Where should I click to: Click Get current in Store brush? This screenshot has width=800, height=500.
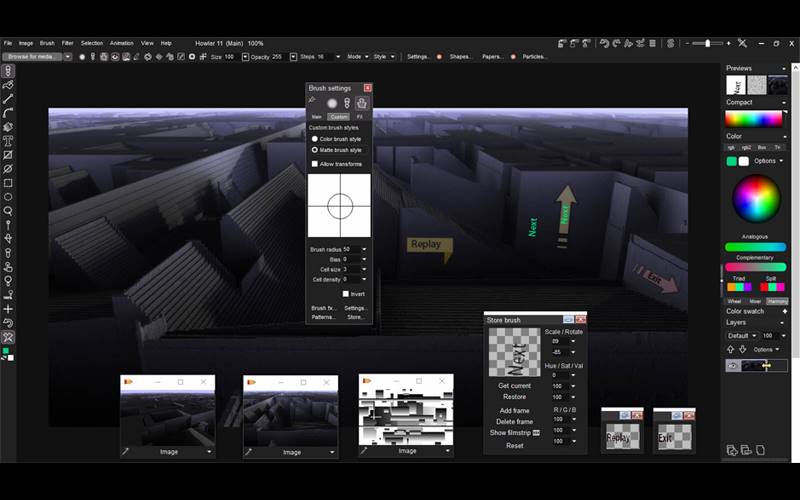click(514, 385)
